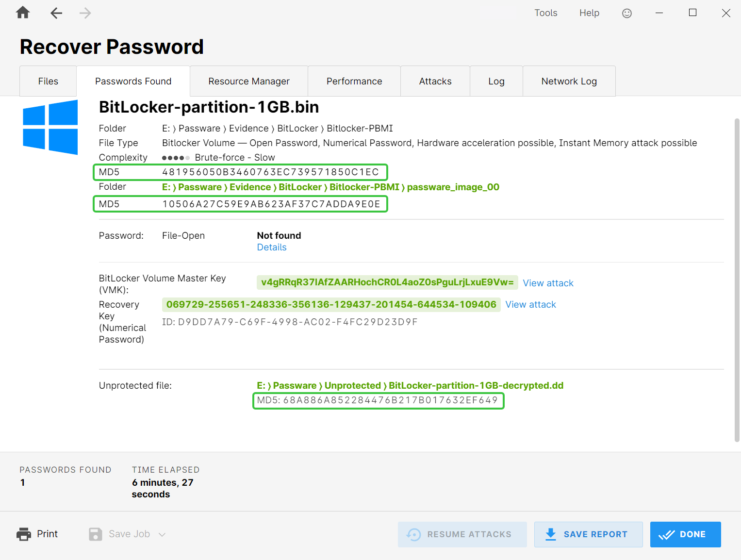741x560 pixels.
Task: Open the Attacks tab
Action: (435, 81)
